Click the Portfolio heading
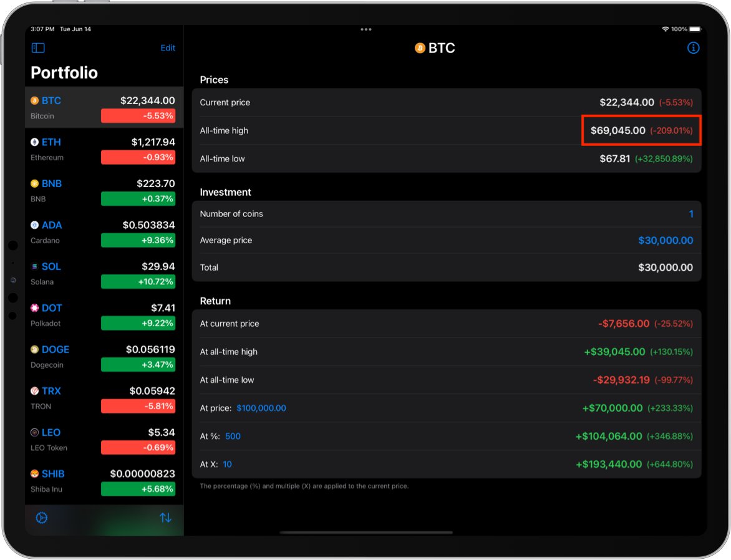 64,73
